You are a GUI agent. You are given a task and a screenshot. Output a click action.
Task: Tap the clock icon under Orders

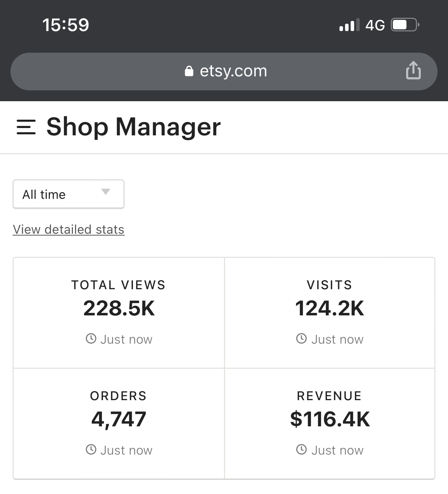click(91, 449)
